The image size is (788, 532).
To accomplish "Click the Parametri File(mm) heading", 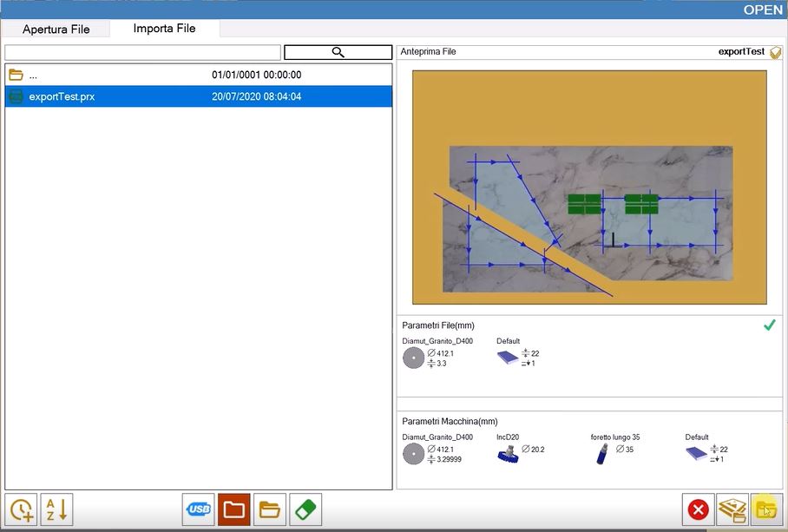I will (x=438, y=325).
